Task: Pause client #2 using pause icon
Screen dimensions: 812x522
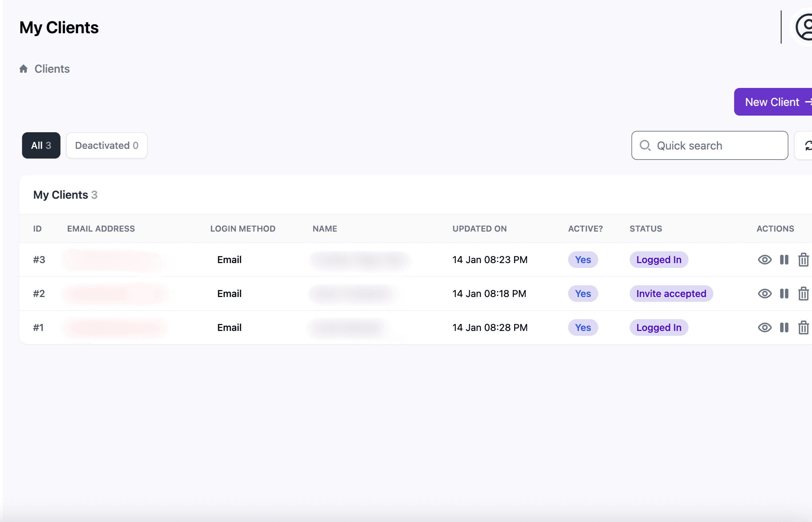Action: click(x=784, y=294)
